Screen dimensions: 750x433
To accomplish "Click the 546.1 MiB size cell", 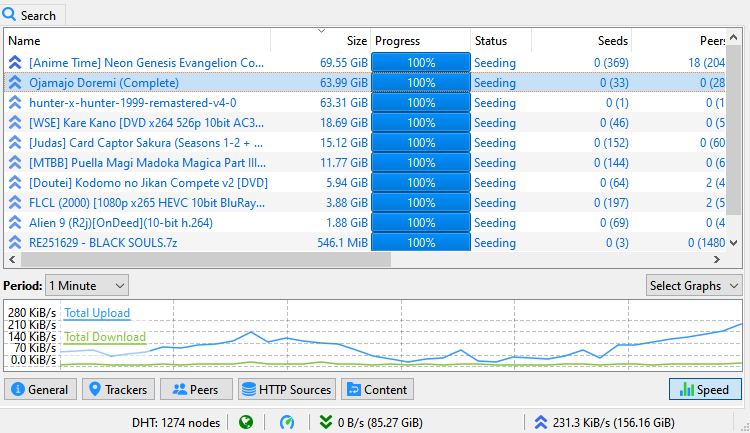I will pyautogui.click(x=342, y=243).
